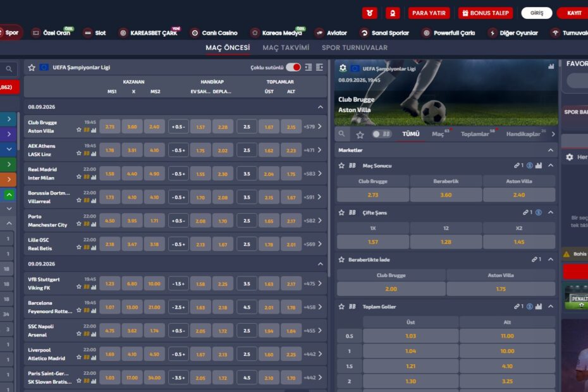
Task: Pick Aston Villa 1.75 in Beraberlikte İade
Action: [501, 289]
